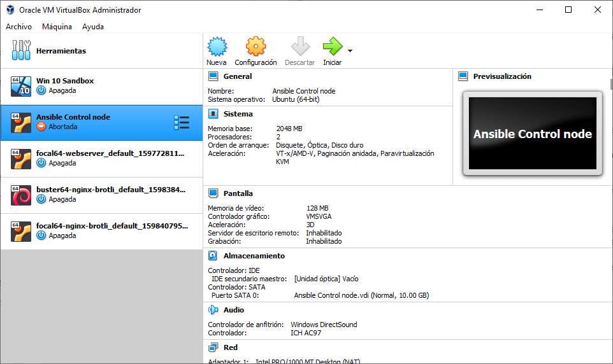
Task: Click focal64-nginx-brotli power state icon
Action: (x=41, y=235)
